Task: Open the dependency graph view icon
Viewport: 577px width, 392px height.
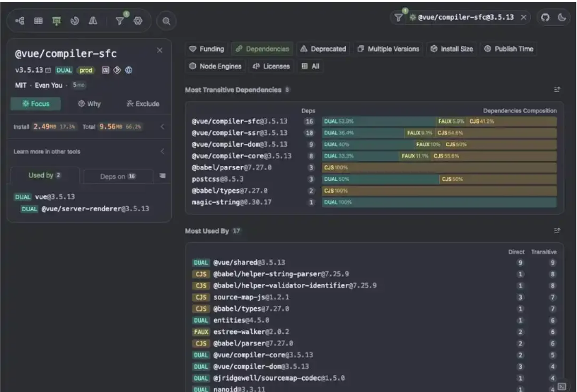Action: point(20,20)
